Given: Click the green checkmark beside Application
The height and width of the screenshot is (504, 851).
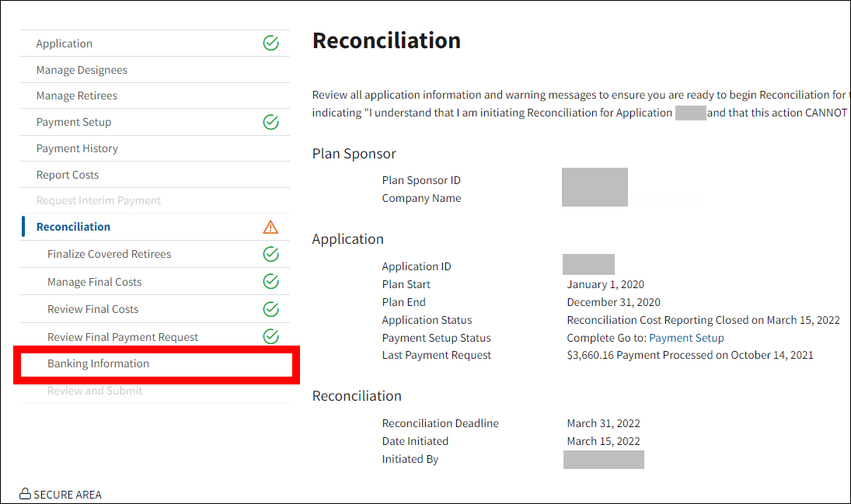Looking at the screenshot, I should tap(270, 43).
